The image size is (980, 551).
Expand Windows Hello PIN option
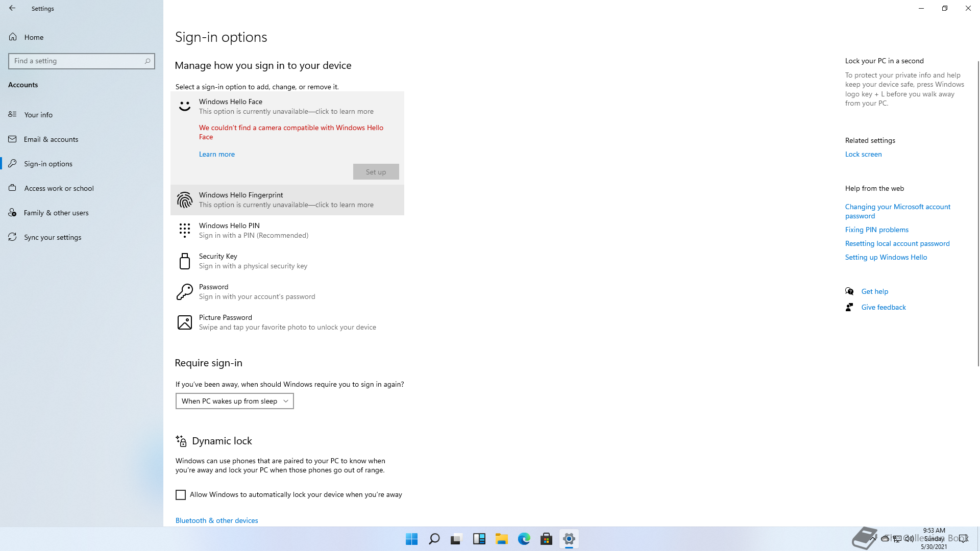287,230
